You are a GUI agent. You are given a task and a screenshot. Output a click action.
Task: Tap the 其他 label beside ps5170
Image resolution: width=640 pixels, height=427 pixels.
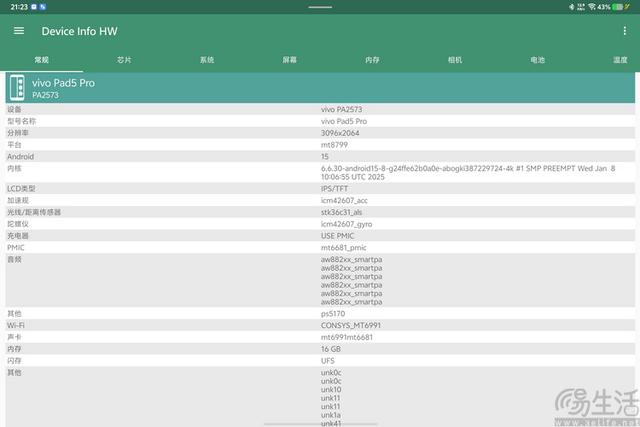14,314
